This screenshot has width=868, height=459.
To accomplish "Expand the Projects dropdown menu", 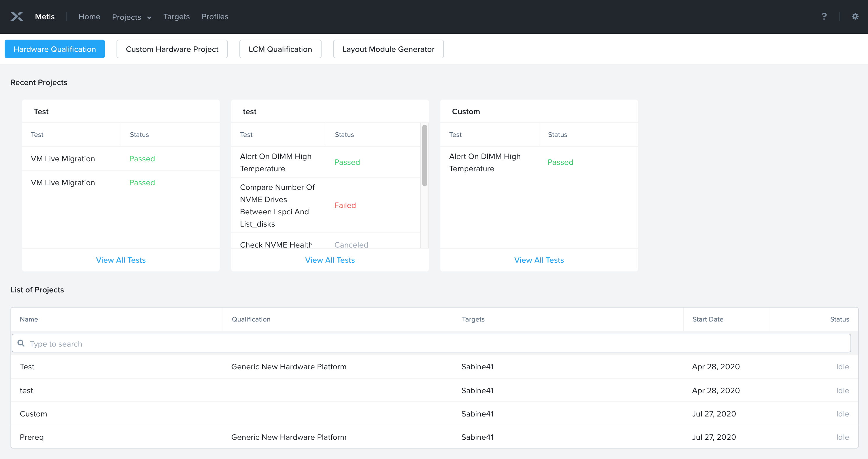I will point(131,17).
